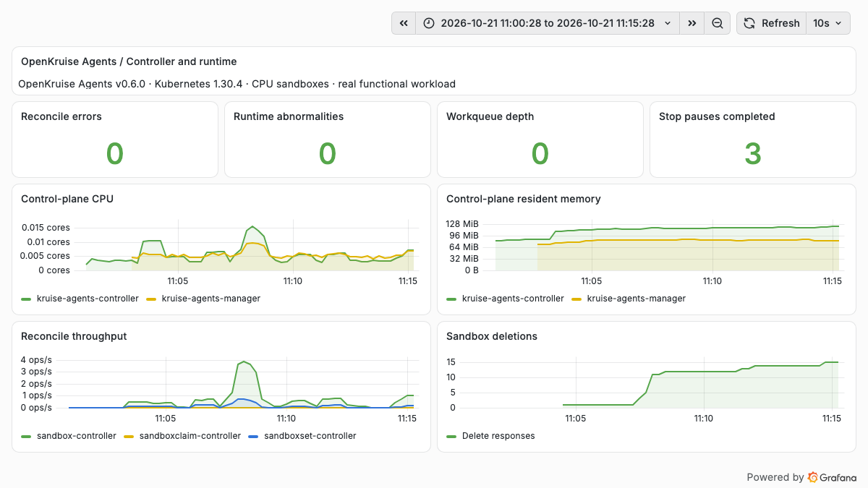Click the 11:10 tick in Sandbox deletions chart
The image size is (868, 488).
(x=703, y=418)
